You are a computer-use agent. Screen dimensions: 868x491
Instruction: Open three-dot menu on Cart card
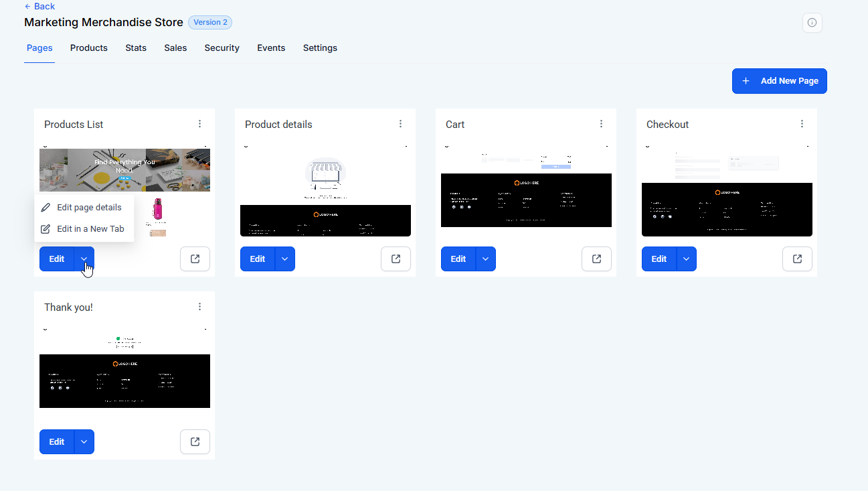(601, 124)
